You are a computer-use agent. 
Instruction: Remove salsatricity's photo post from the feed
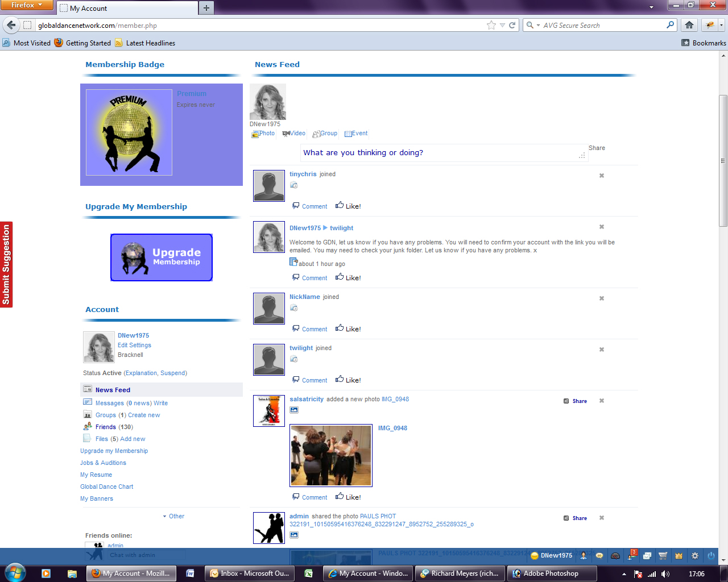[x=602, y=401]
